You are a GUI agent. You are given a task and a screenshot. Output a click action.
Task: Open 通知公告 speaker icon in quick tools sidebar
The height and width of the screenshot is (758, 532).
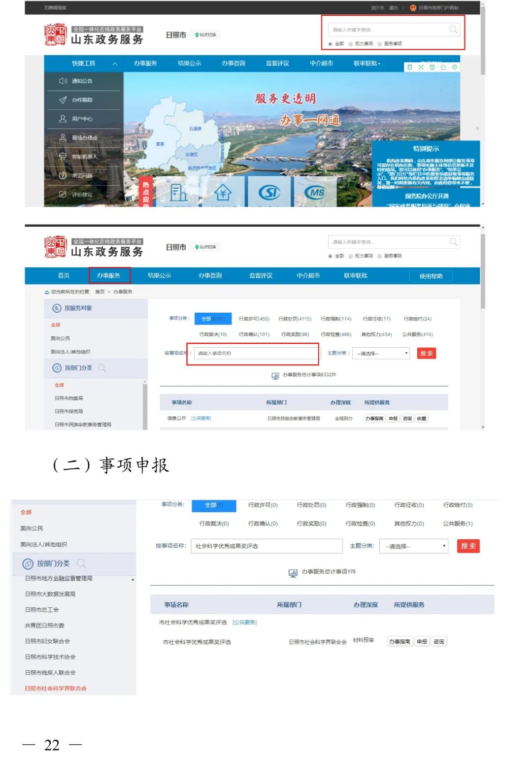click(63, 81)
